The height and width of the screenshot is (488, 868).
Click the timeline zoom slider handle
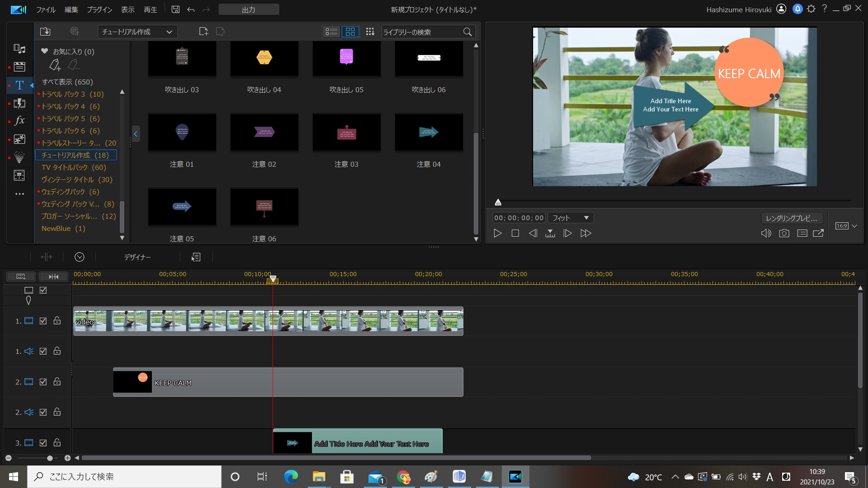pos(50,458)
